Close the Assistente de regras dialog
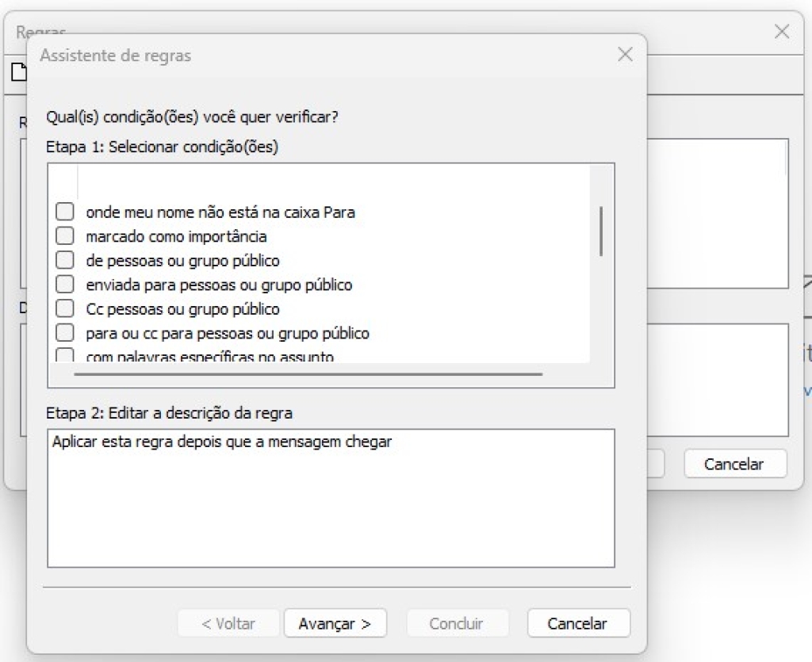This screenshot has height=662, width=812. tap(625, 55)
